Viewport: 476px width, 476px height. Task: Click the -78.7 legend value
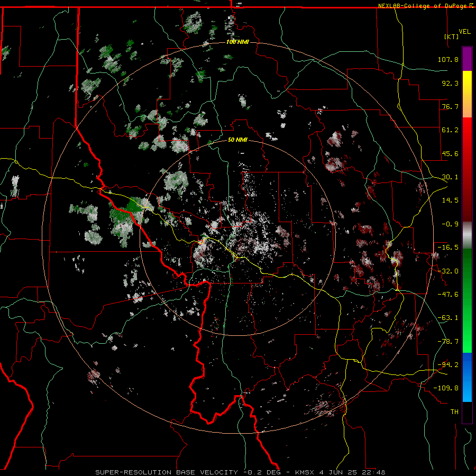(x=448, y=342)
